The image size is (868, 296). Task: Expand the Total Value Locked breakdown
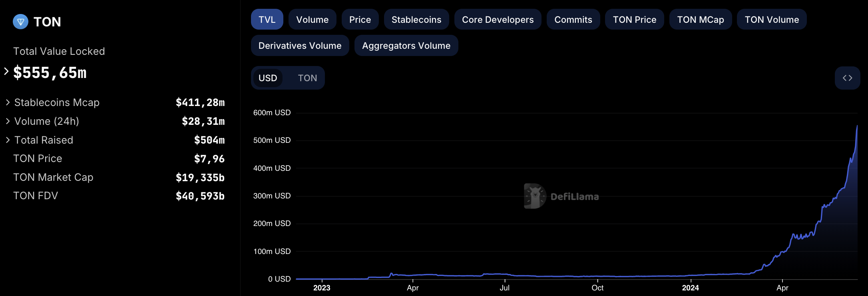(6, 71)
